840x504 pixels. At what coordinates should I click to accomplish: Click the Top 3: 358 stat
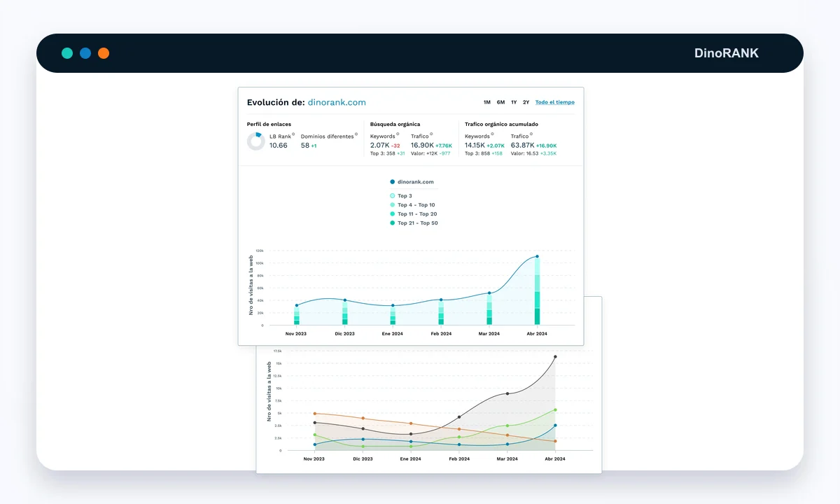click(383, 153)
